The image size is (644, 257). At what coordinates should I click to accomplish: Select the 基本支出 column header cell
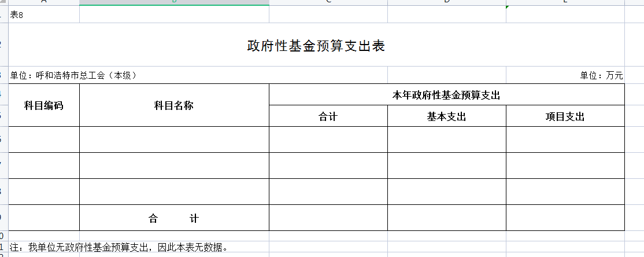coord(446,116)
